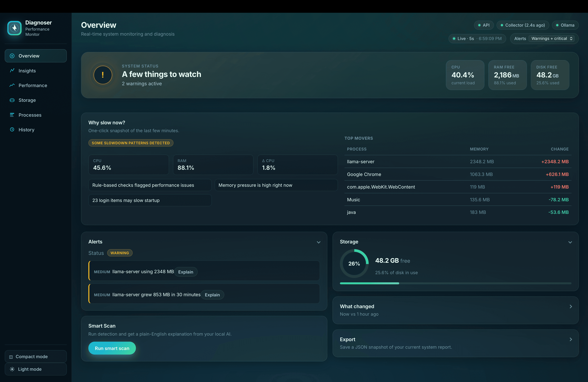Open the DISK FREE 48.2 GB card
This screenshot has width=588, height=382.
pos(550,75)
